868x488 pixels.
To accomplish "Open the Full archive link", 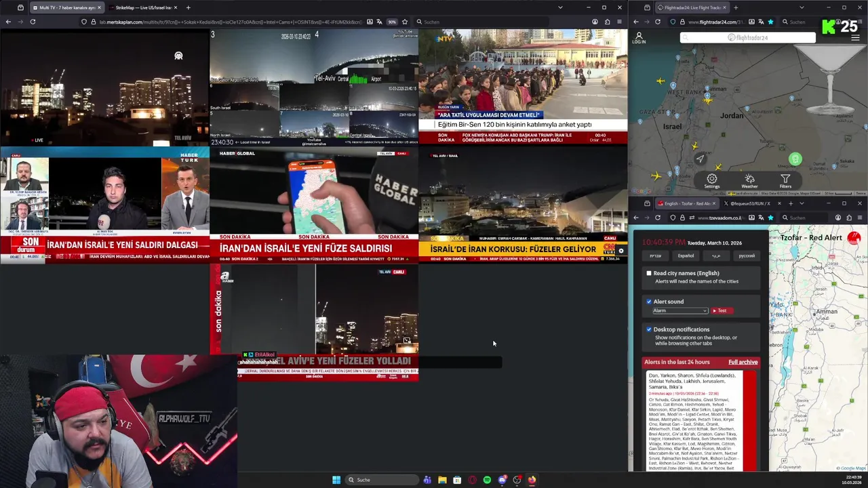I will (x=743, y=362).
